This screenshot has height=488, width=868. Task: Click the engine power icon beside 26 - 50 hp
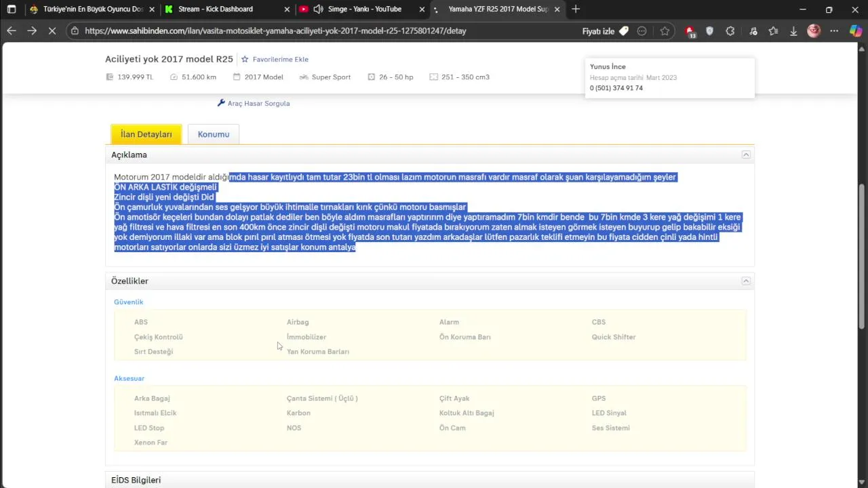372,77
